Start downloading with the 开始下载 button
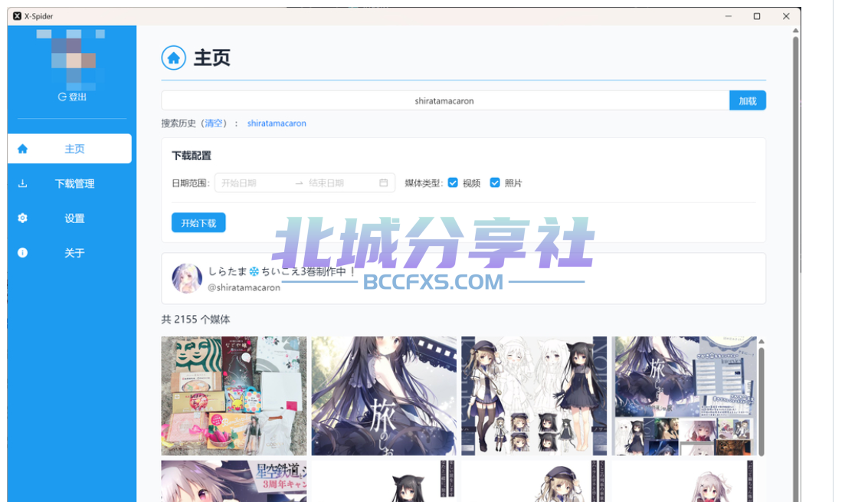 (x=198, y=223)
